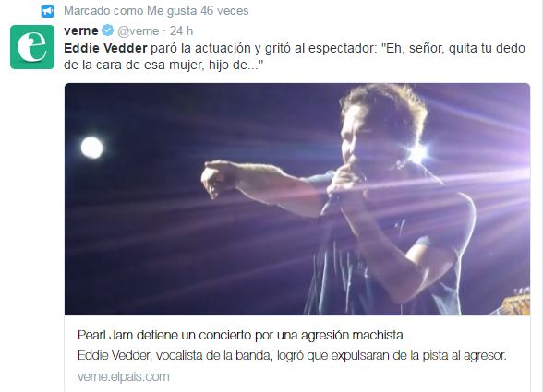Click the blue verified badge beside verne
Image resolution: width=543 pixels, height=392 pixels.
coord(108,30)
